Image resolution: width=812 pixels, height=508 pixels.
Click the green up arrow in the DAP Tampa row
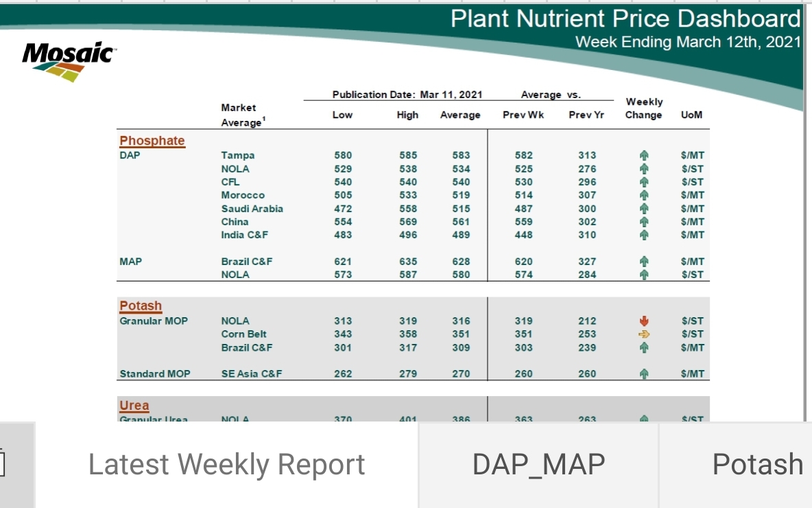tap(644, 156)
